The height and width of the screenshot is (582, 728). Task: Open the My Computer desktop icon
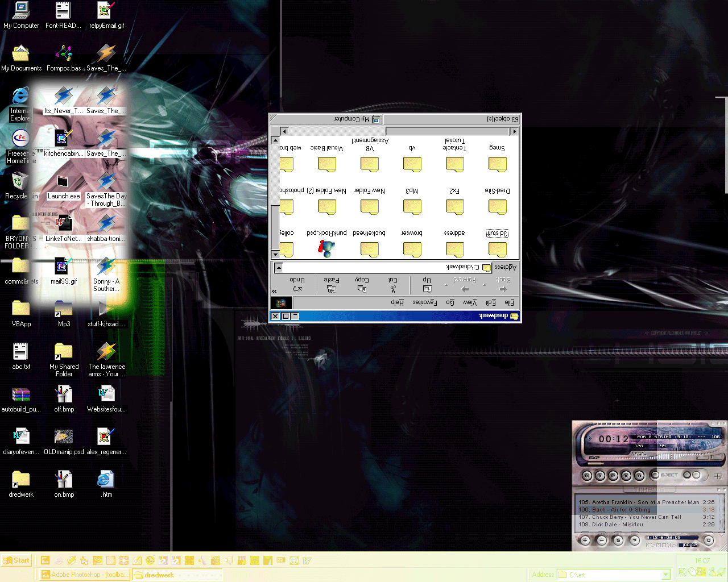coord(21,15)
